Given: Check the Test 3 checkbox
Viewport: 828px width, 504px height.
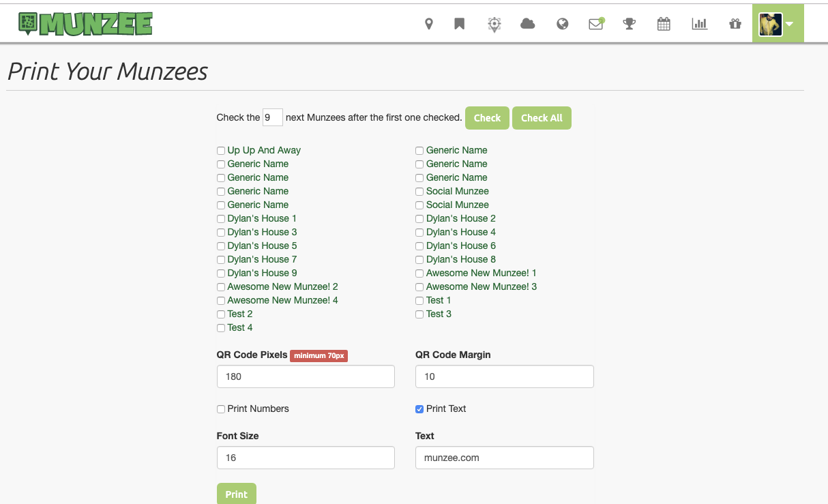Looking at the screenshot, I should coord(419,314).
